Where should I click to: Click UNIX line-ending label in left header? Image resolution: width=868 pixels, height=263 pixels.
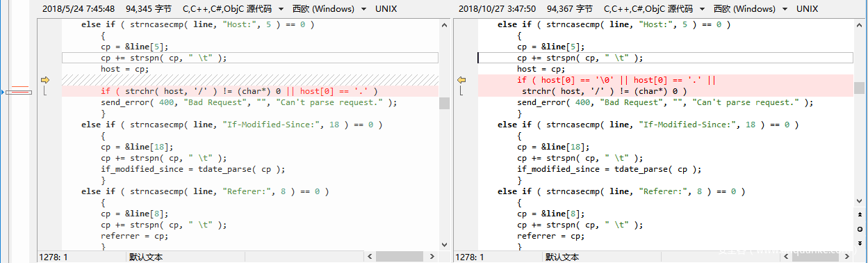(x=386, y=9)
